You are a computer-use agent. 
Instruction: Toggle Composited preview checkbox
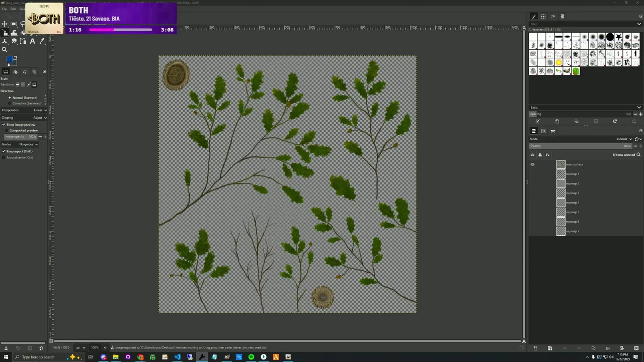(x=7, y=130)
